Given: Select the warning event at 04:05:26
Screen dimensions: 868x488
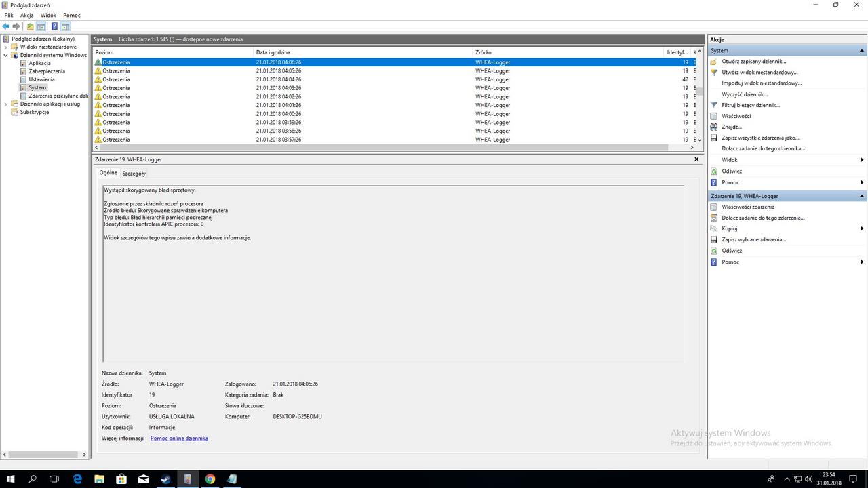Looking at the screenshot, I should [x=394, y=70].
